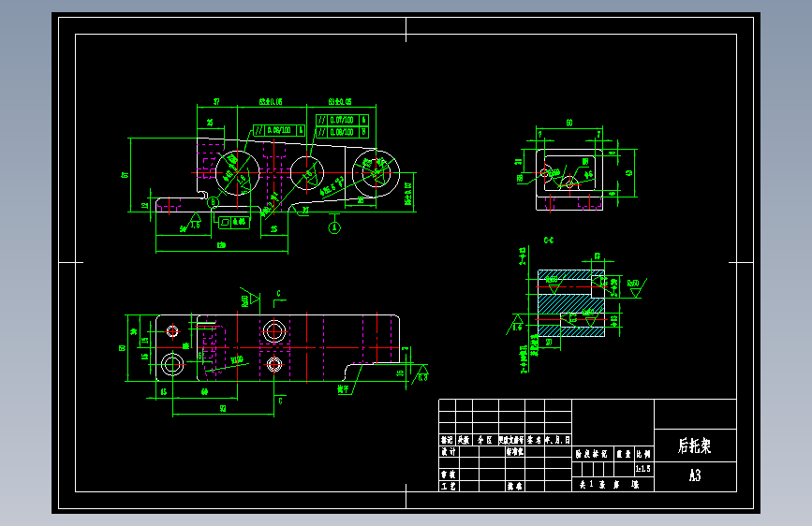Click the 设计 row label
The image size is (812, 526).
tap(449, 451)
